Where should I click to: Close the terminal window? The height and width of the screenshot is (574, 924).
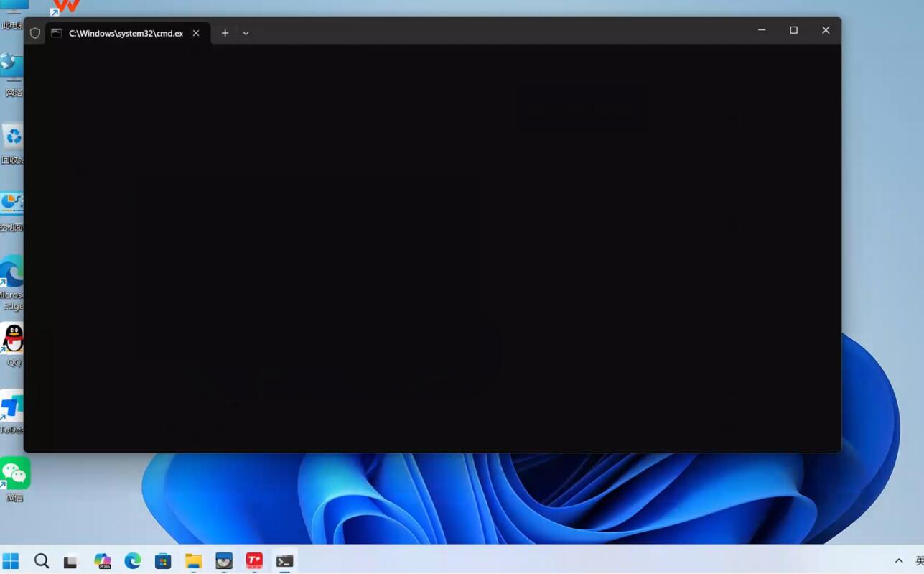[826, 30]
